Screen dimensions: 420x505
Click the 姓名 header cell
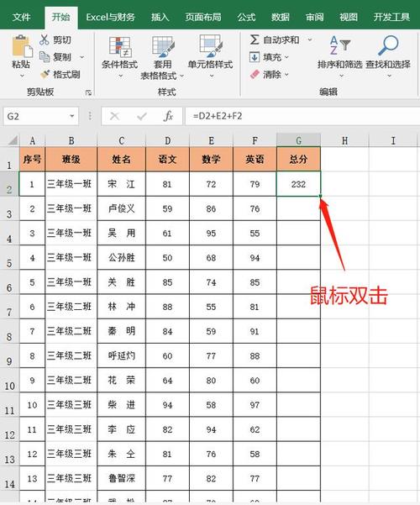[x=122, y=159]
